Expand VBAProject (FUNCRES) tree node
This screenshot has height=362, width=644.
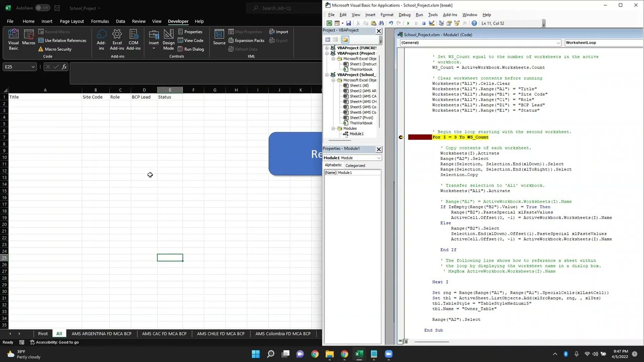327,48
